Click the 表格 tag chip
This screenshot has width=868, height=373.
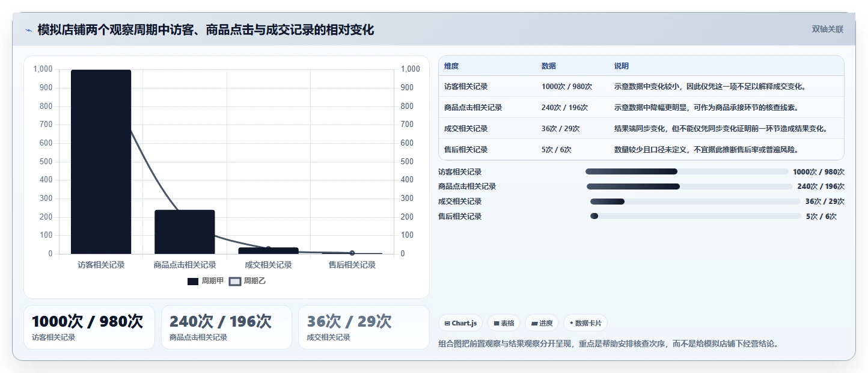coord(504,323)
